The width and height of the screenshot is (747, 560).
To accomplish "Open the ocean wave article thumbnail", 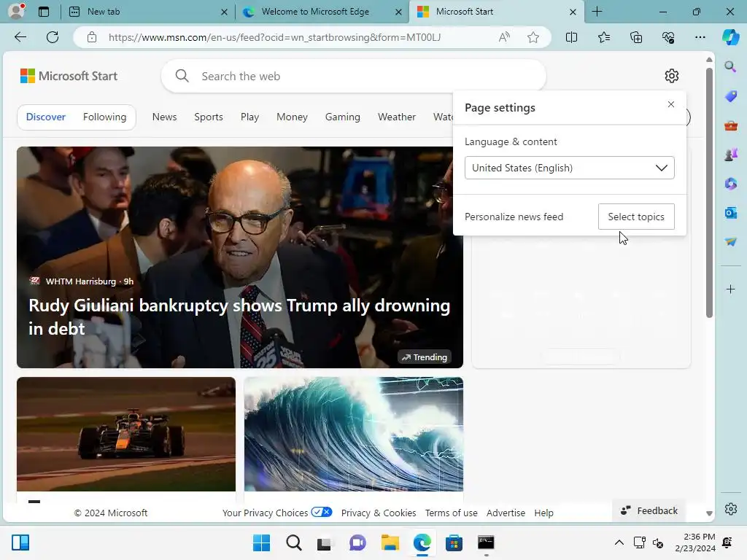I will (354, 434).
